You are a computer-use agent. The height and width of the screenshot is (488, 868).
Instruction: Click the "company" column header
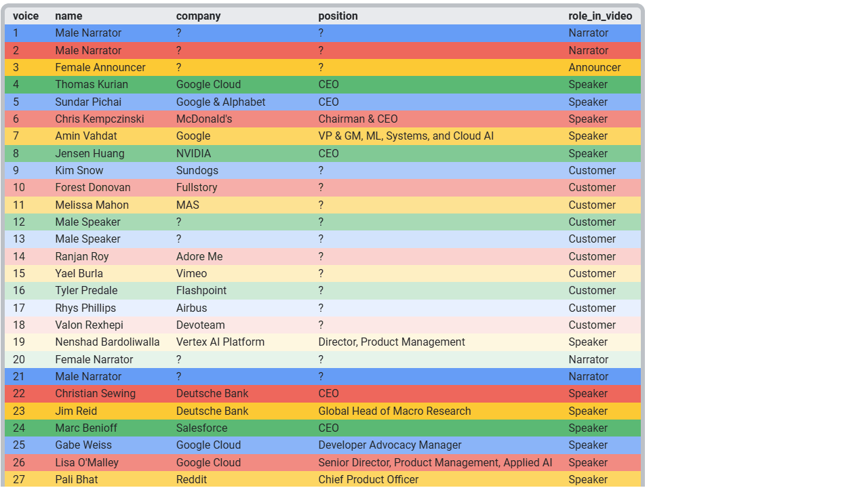tap(198, 16)
